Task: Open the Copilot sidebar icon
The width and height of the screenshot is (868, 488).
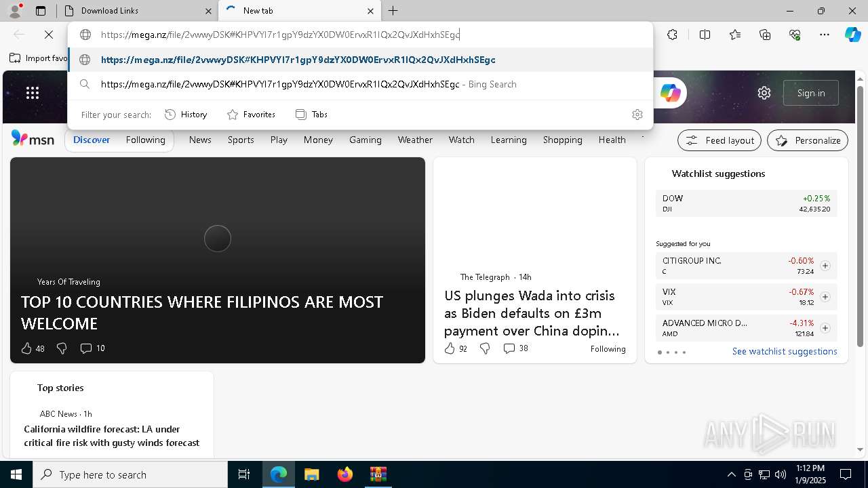Action: pos(852,35)
